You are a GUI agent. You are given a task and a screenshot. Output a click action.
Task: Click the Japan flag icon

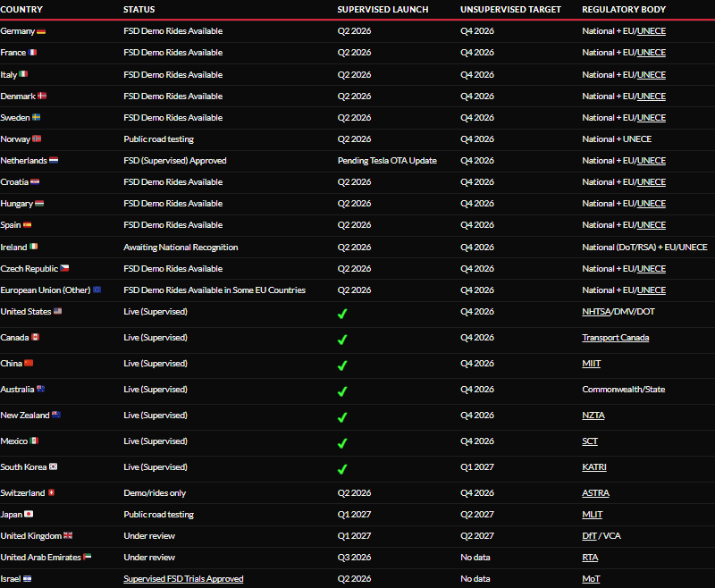[29, 514]
